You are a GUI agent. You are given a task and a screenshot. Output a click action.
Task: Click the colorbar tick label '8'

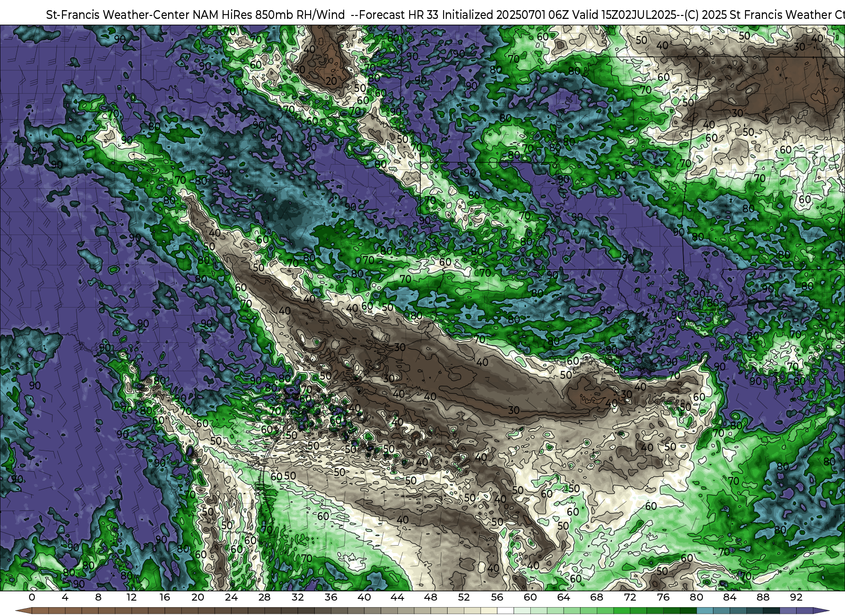[x=98, y=598]
